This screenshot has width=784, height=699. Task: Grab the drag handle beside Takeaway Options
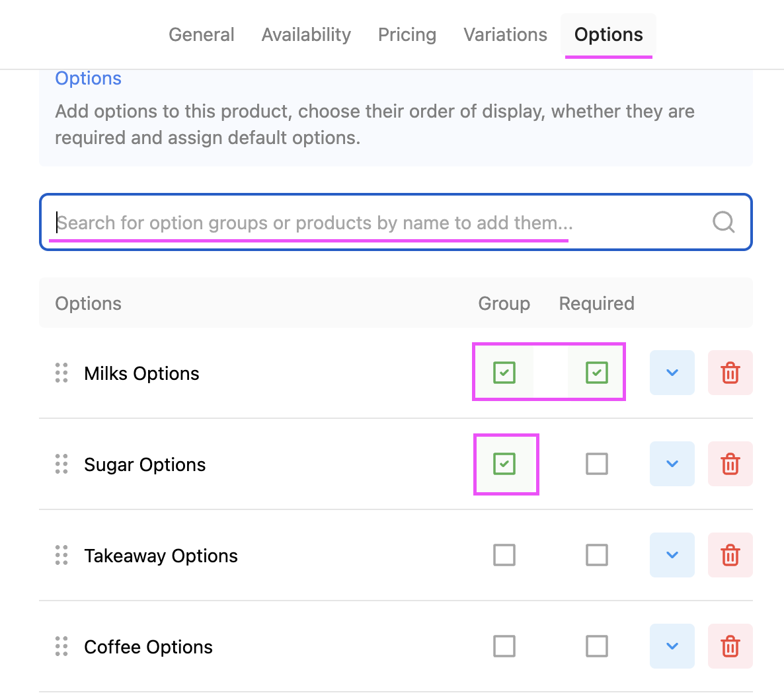(61, 555)
